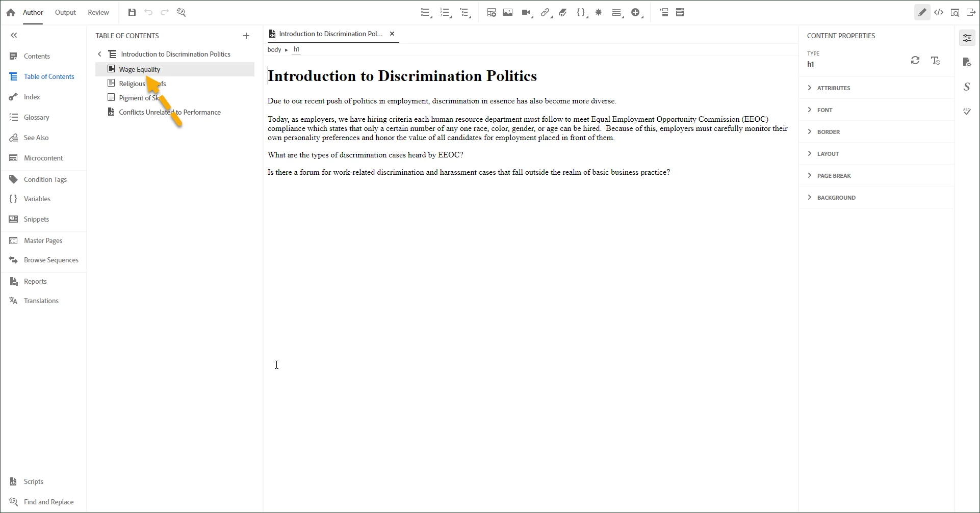Screen dimensions: 980x513
Task: Open the numbered list menu
Action: (446, 13)
